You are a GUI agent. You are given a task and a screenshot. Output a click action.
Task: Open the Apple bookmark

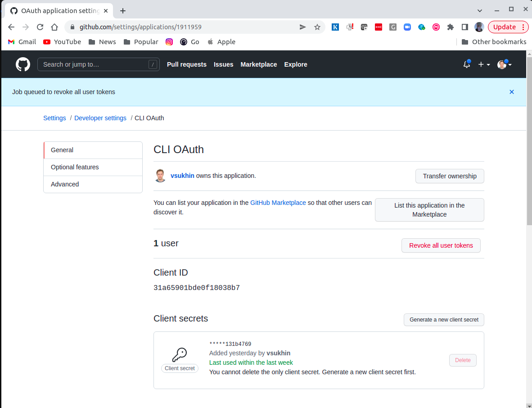click(x=221, y=42)
